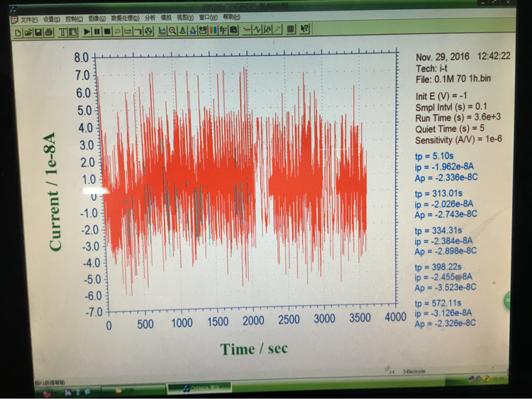Click the app icon left of 文件 menu
532x399 pixels.
14,21
